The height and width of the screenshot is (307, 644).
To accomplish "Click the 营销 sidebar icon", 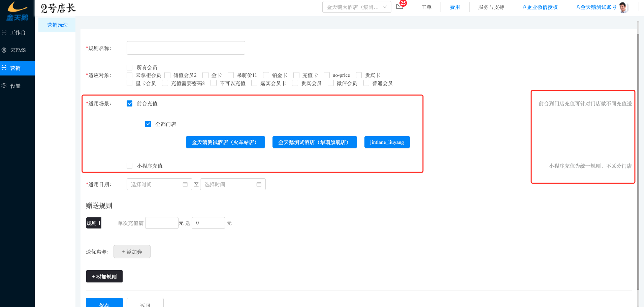I will click(x=4, y=68).
